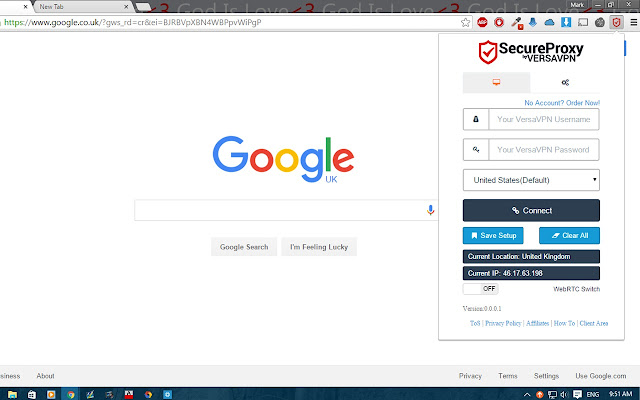Click the Version:0.0.0.1 text
Viewport: 640px width, 400px height.
point(482,309)
